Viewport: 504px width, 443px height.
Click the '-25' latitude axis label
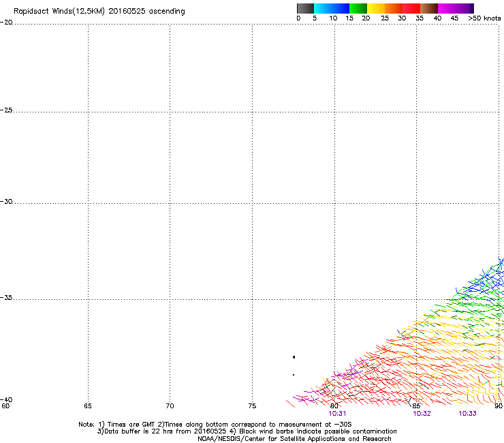coord(6,110)
